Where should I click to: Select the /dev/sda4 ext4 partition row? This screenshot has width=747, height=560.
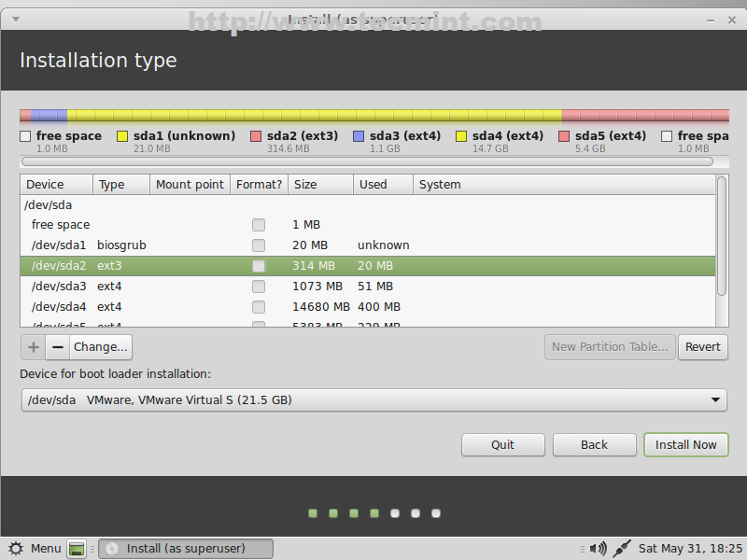pyautogui.click(x=187, y=307)
